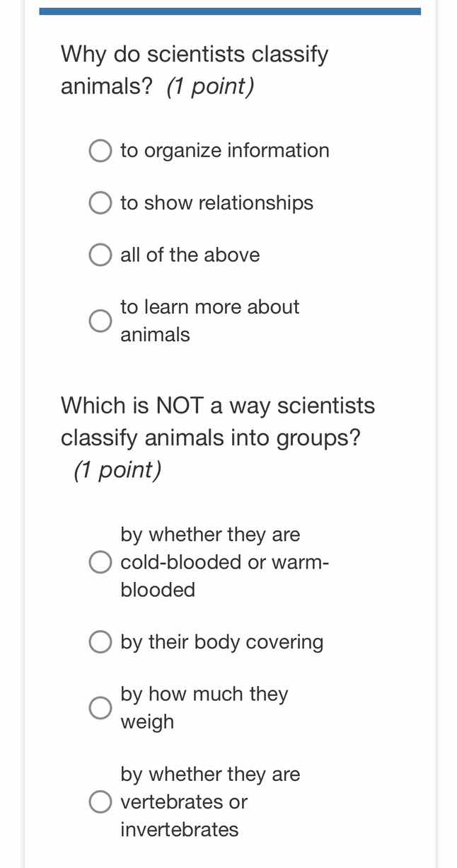Select 'to organize information' radio button
Screen dimensions: 457x868
pos(100,150)
